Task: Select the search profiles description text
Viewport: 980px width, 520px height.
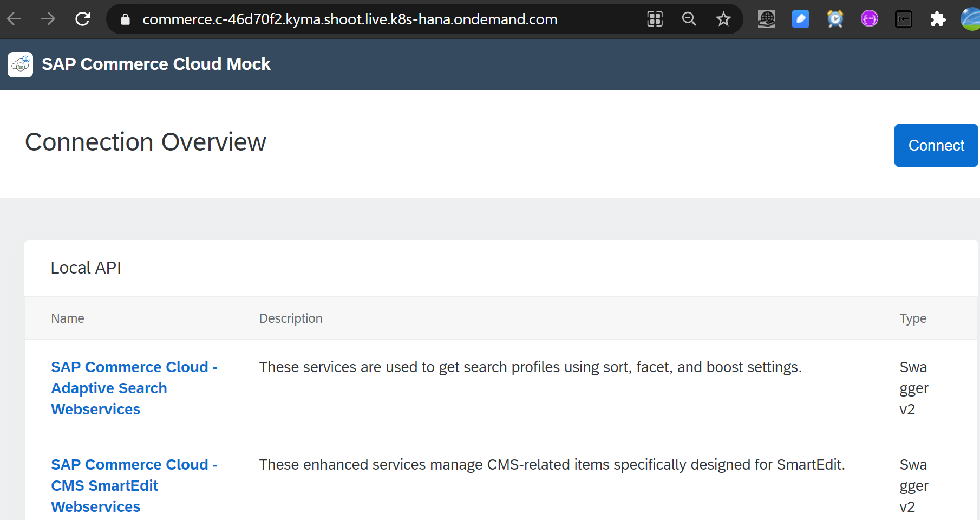Action: click(x=530, y=367)
